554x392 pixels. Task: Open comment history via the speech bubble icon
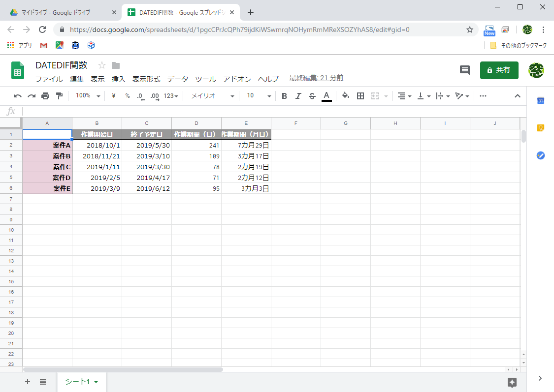click(464, 70)
